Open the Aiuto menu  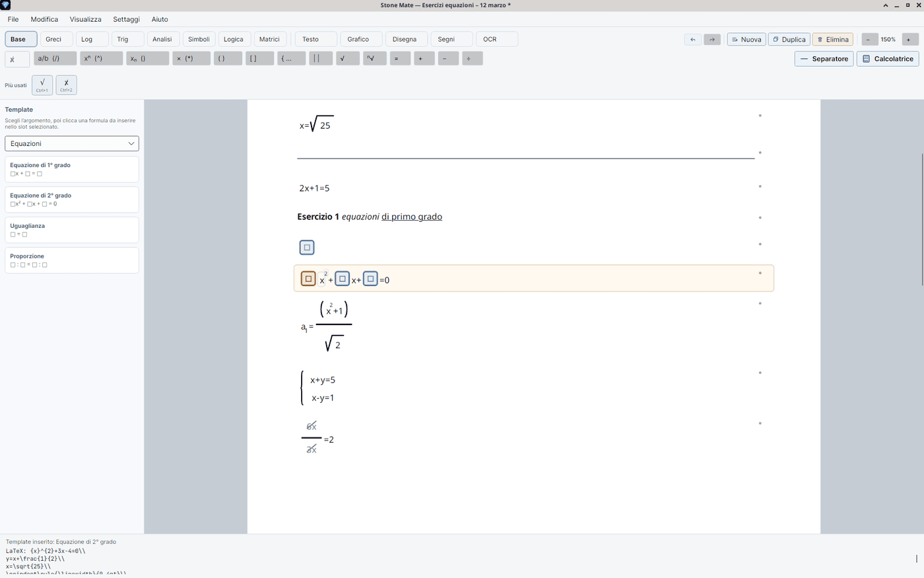160,19
